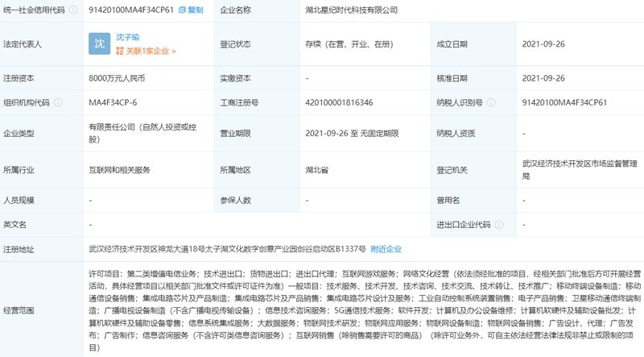Click the 经营范围 label cell
The height and width of the screenshot is (357, 644).
pos(42,310)
